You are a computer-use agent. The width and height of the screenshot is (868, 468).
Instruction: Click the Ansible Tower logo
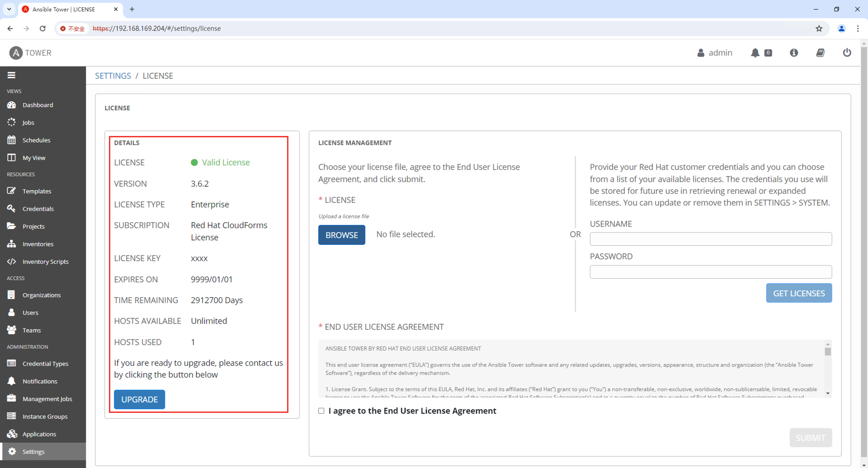coord(30,53)
